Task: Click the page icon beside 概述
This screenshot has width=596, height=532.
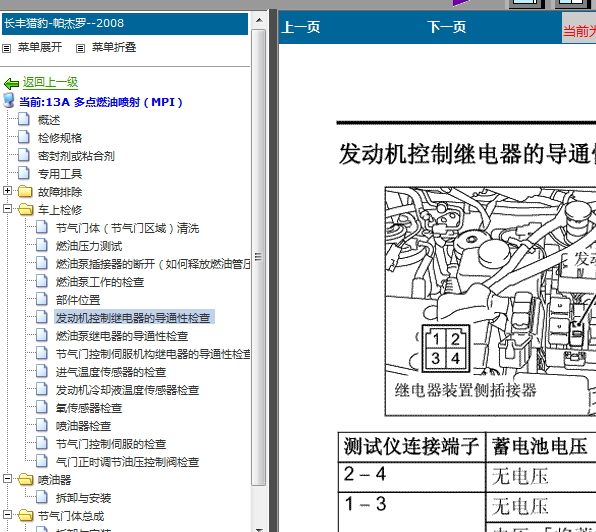Action: click(x=24, y=119)
